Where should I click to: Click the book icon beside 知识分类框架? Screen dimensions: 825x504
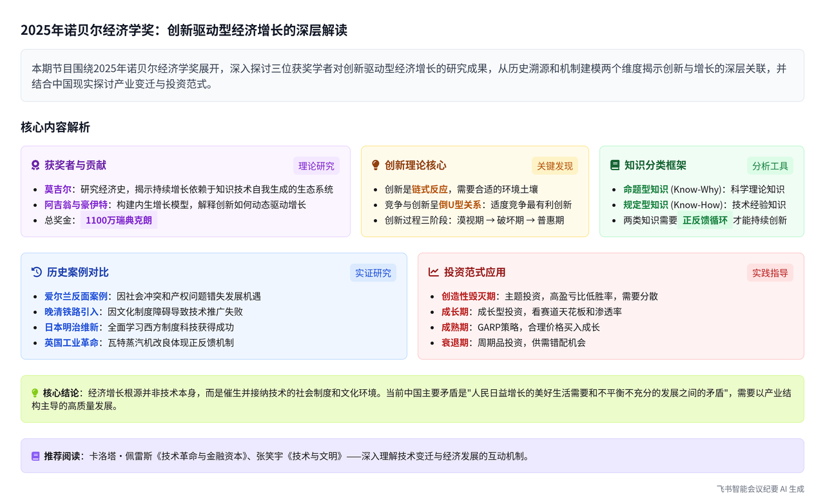pyautogui.click(x=614, y=166)
